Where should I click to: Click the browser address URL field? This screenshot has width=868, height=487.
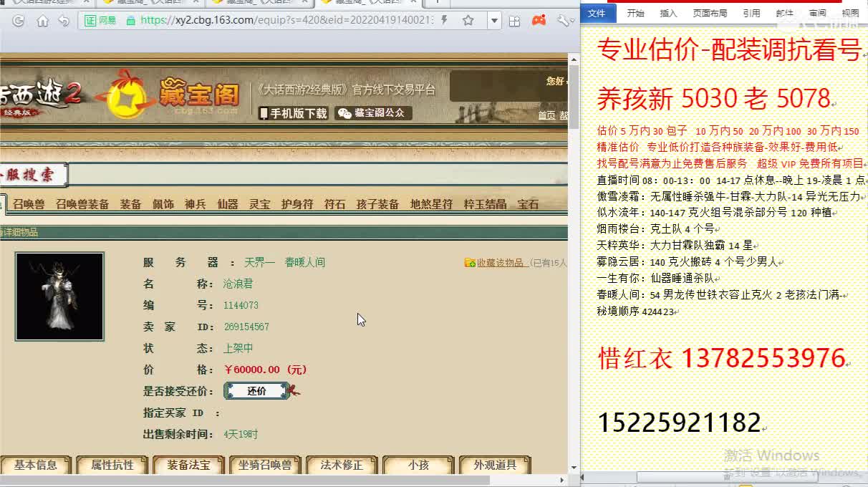pos(286,20)
